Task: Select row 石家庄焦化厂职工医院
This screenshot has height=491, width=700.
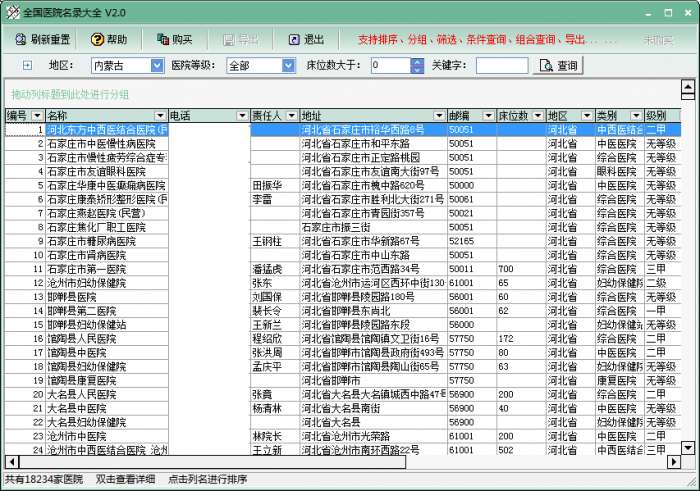Action: point(343,227)
